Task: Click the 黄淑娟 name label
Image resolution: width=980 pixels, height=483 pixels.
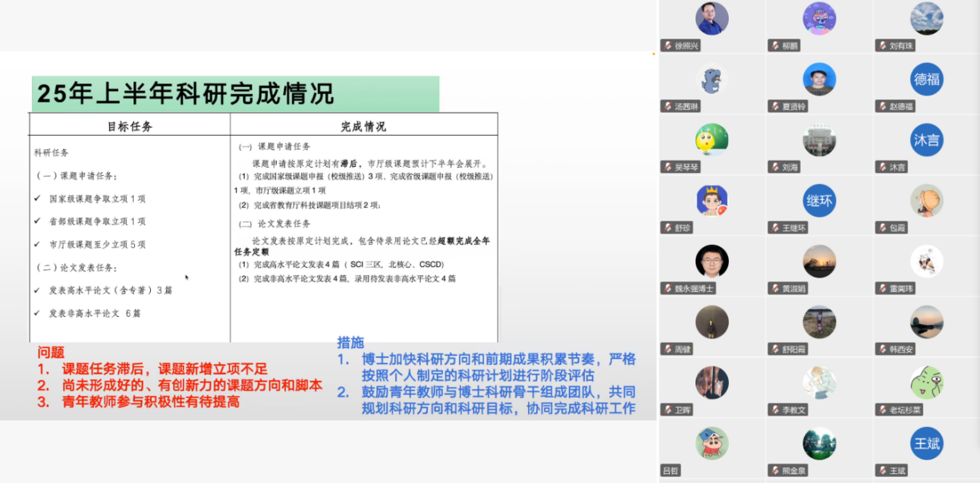Action: [794, 288]
